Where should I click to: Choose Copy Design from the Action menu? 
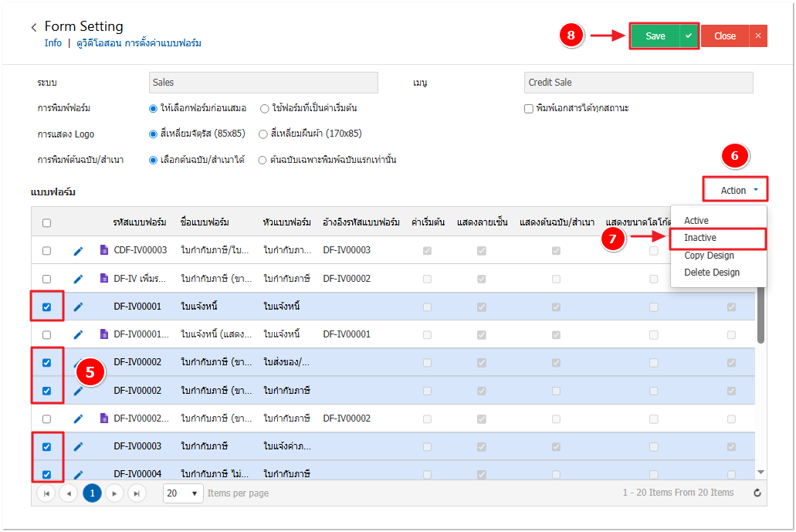click(x=709, y=256)
